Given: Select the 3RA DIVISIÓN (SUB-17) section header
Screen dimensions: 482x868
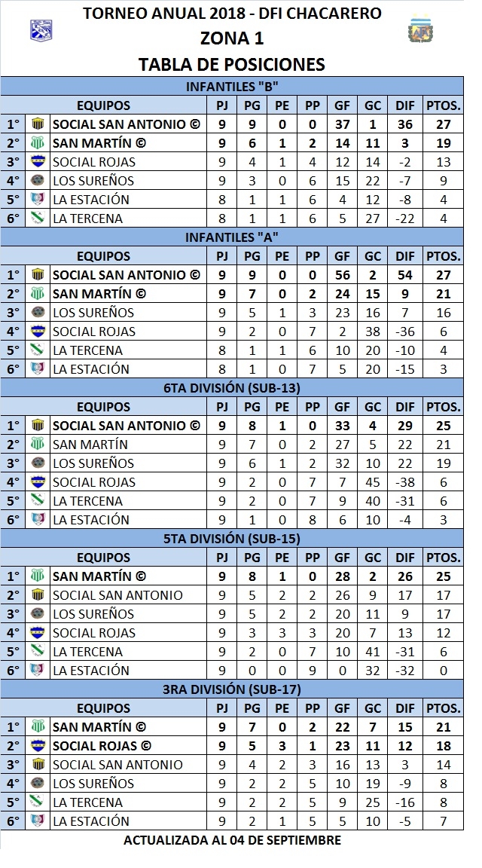Looking at the screenshot, I should click(233, 689).
